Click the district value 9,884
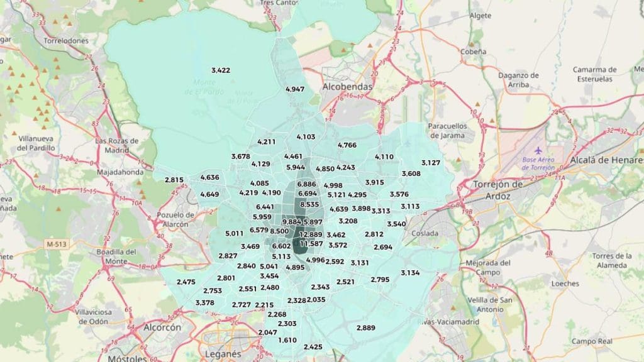This screenshot has width=644, height=362. 292,222
